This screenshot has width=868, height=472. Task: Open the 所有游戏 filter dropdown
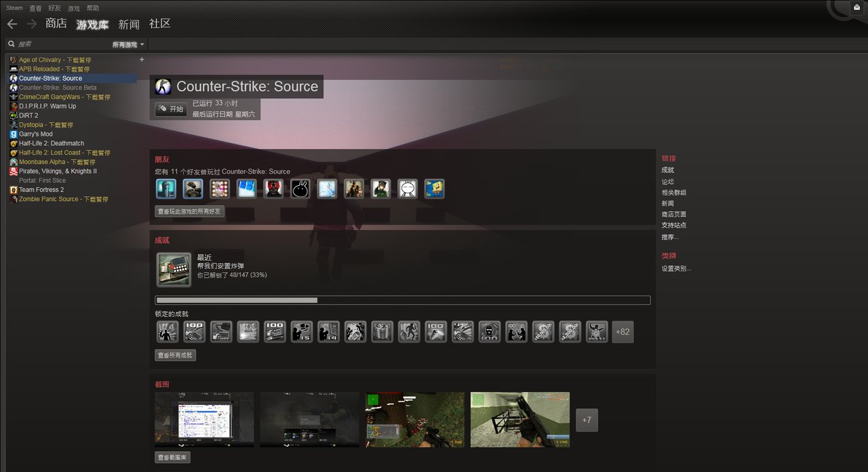pos(128,44)
